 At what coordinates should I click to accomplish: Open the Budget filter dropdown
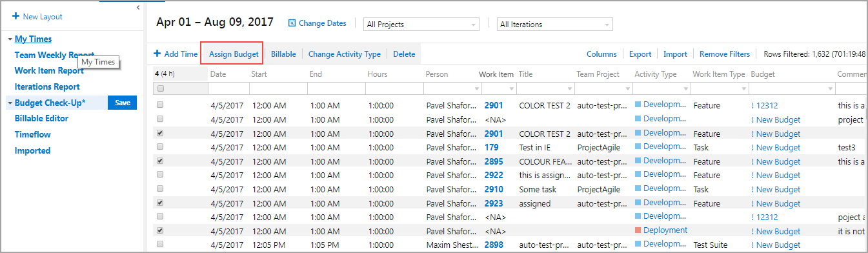pos(830,88)
